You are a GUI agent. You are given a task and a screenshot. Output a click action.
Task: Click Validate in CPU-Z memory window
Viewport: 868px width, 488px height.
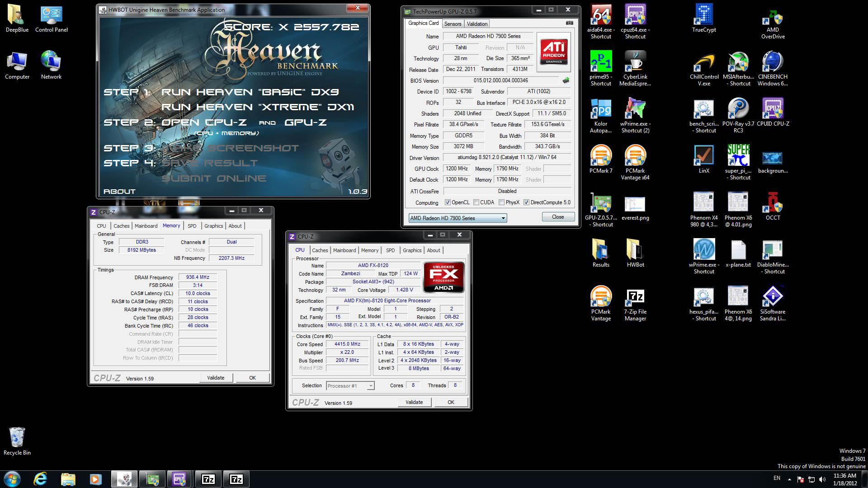tap(216, 378)
